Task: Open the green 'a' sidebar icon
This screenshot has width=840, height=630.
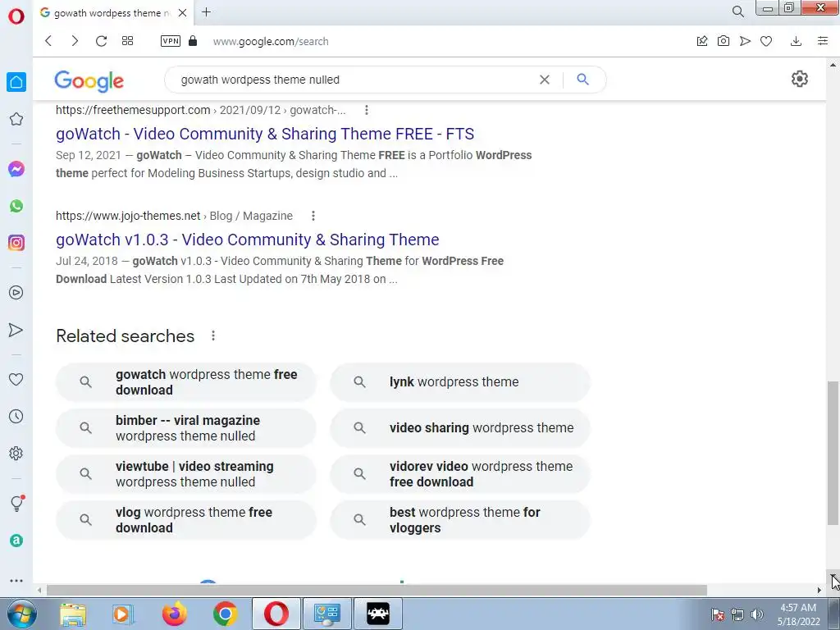Action: pos(16,541)
